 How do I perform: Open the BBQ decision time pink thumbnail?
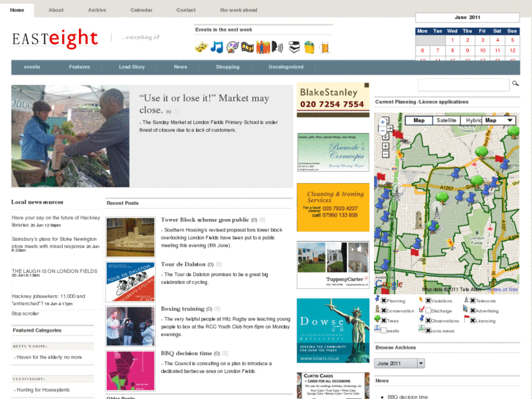tap(131, 371)
